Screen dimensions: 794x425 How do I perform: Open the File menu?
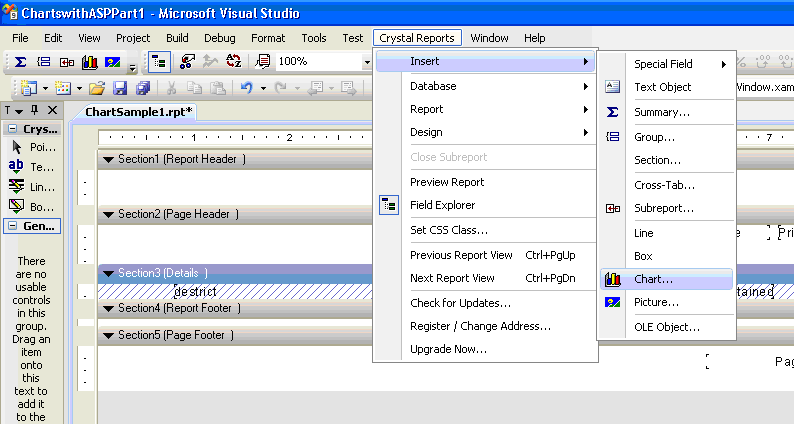20,38
